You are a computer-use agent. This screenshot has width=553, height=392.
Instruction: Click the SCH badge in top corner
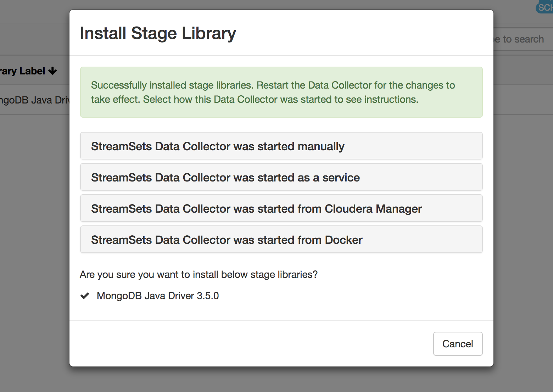click(x=544, y=7)
